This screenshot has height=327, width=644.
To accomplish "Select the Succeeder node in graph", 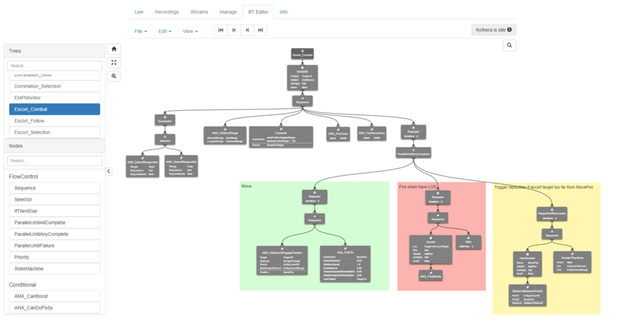I will click(x=165, y=119).
